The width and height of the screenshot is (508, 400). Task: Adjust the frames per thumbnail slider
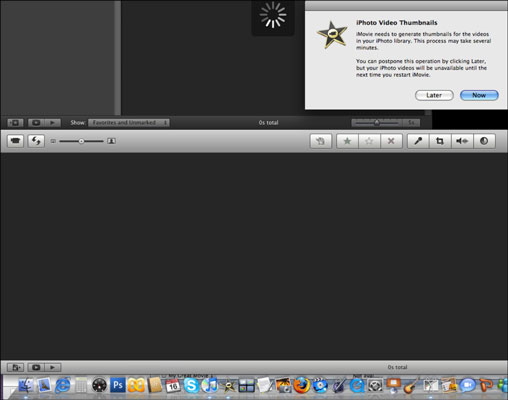pyautogui.click(x=377, y=123)
